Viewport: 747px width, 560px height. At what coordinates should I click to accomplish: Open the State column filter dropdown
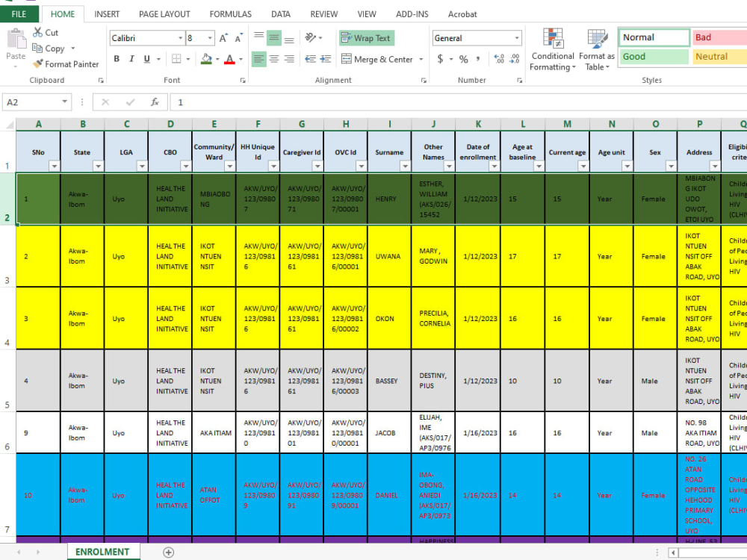[98, 167]
